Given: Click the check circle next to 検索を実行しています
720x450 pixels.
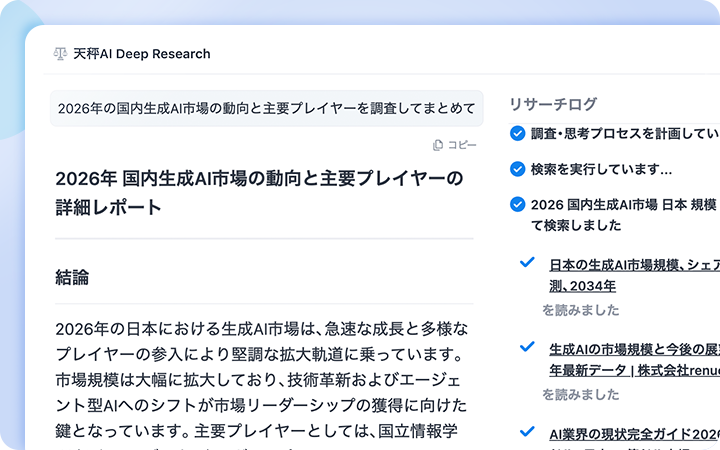Looking at the screenshot, I should click(518, 169).
